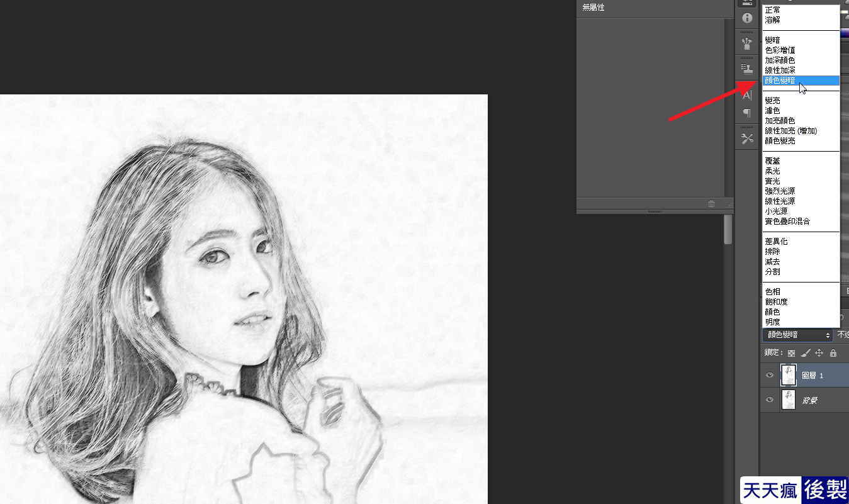Open the 顏色變暗 blend mode dropdown
This screenshot has height=504, width=849.
click(797, 335)
